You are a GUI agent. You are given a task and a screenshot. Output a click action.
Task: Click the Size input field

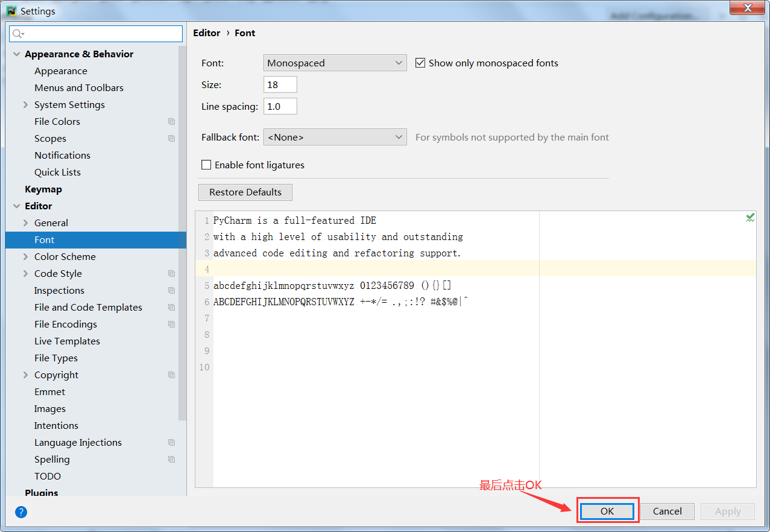(x=280, y=84)
